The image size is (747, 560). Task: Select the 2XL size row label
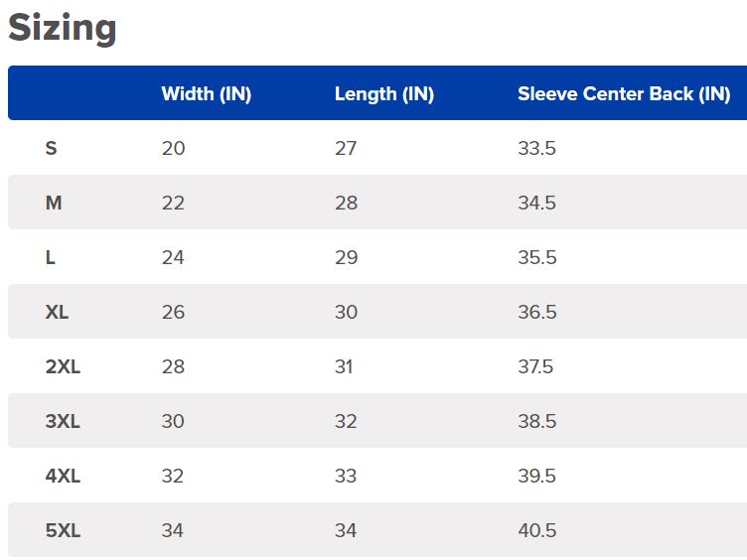click(63, 367)
